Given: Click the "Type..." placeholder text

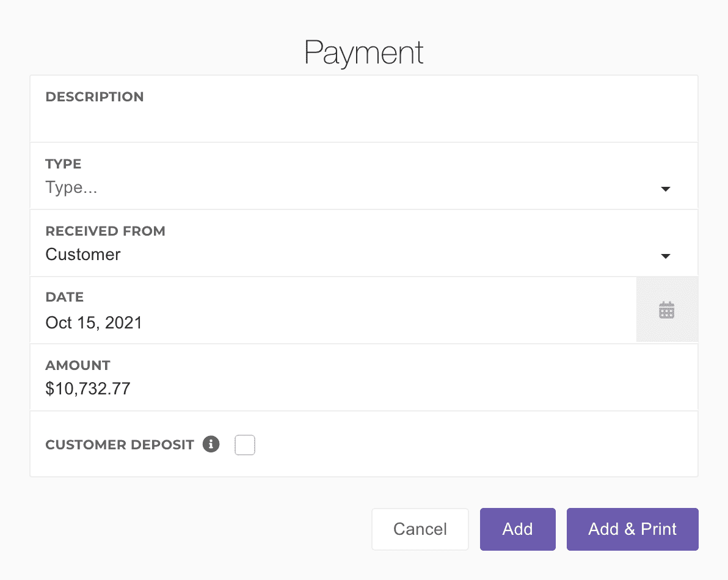Looking at the screenshot, I should pos(71,188).
